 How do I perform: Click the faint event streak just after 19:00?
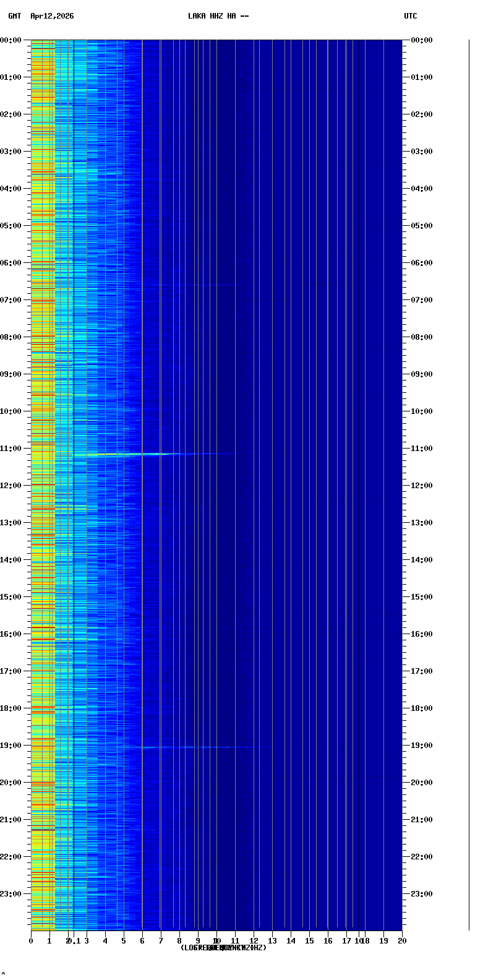coord(186,747)
